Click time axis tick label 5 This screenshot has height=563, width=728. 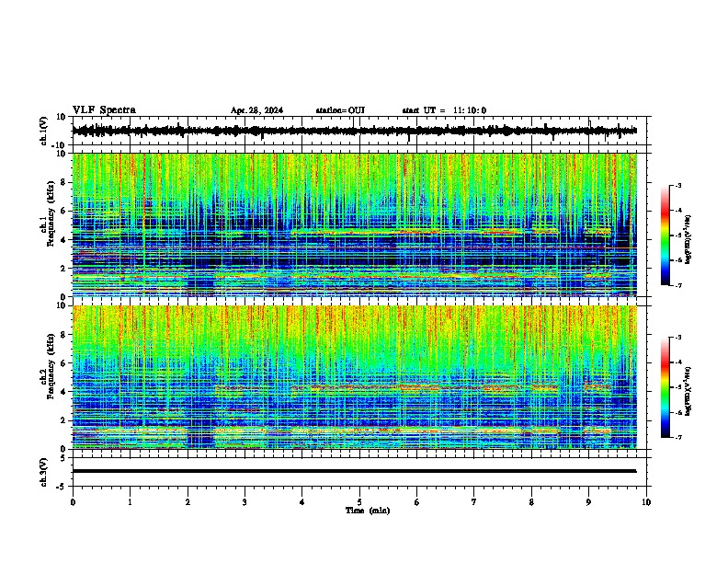point(359,502)
